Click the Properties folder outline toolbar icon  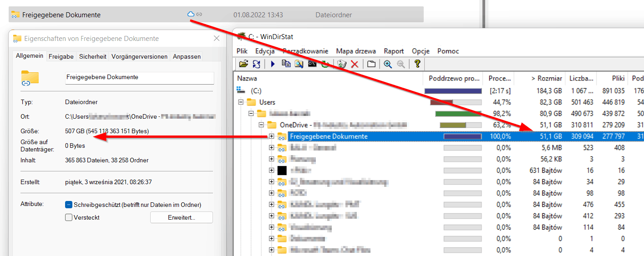click(371, 64)
